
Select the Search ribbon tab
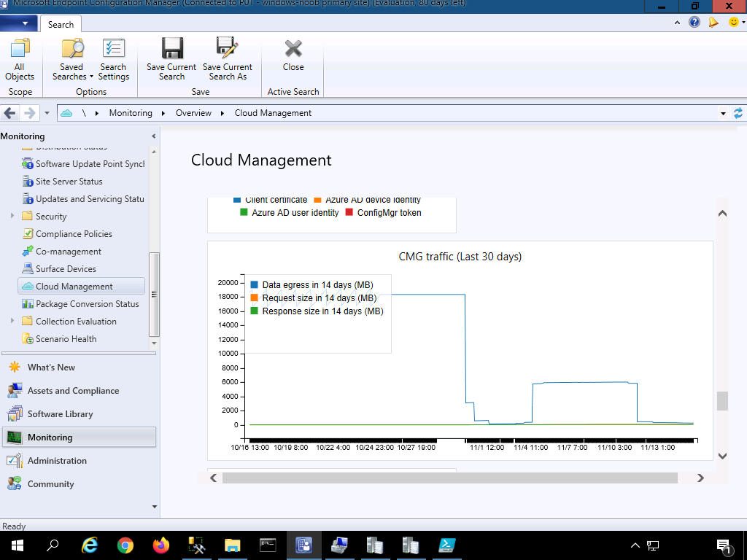click(61, 24)
